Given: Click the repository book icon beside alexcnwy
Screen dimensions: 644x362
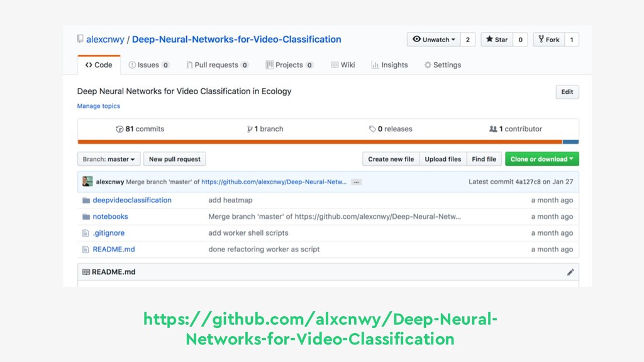Looking at the screenshot, I should click(x=80, y=39).
